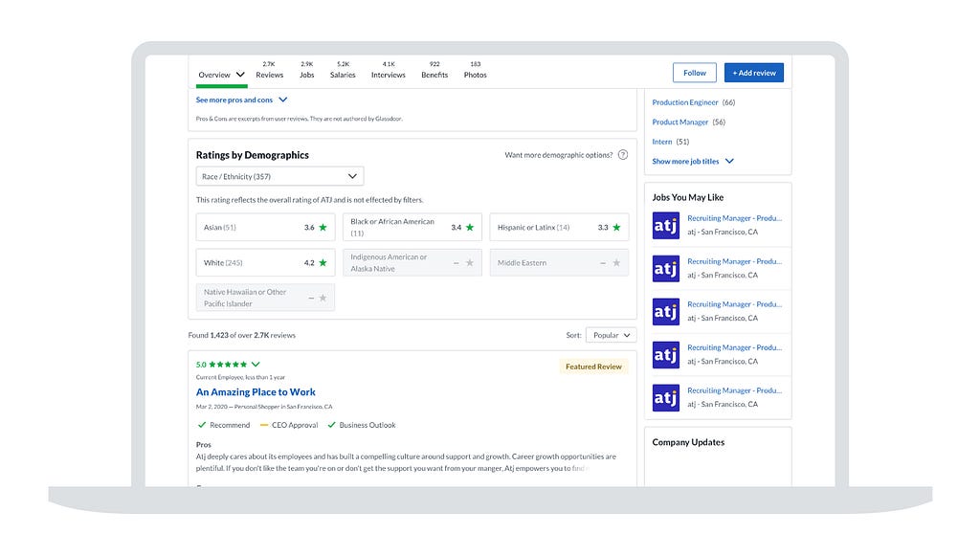Show the Photos tab
Viewport: 980px width, 556px height.
click(x=475, y=70)
